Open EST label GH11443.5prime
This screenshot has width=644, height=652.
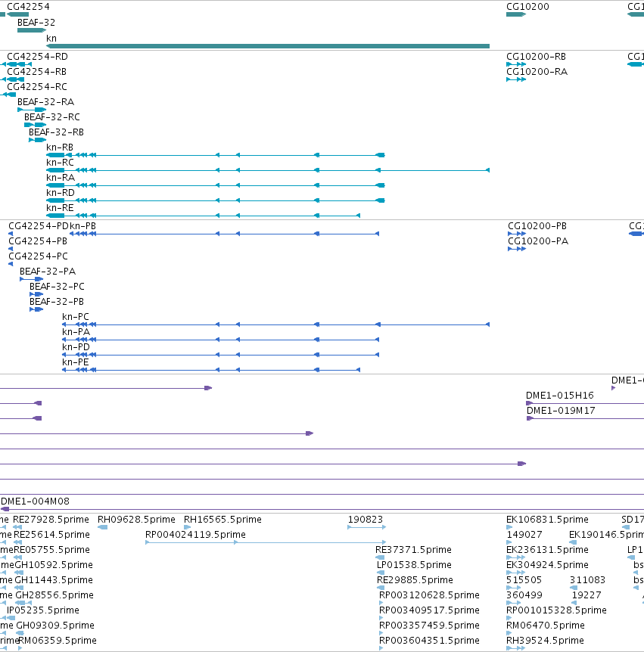pos(53,580)
